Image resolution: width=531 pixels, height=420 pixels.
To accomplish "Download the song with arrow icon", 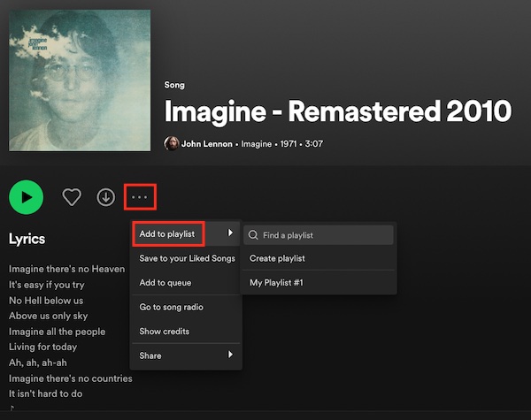I will [x=106, y=197].
